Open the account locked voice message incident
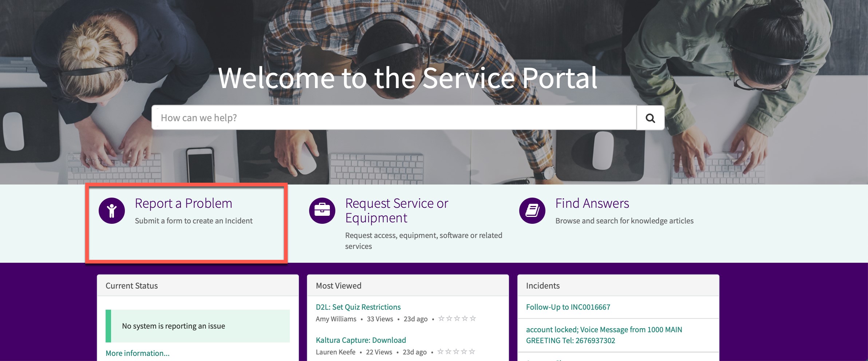Image resolution: width=868 pixels, height=361 pixels. tap(604, 335)
